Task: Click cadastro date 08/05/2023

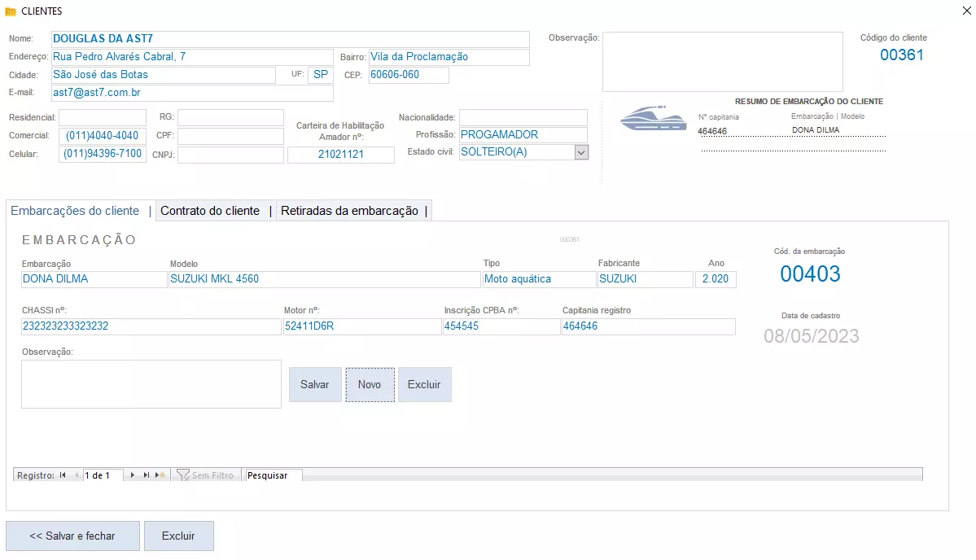Action: [811, 336]
